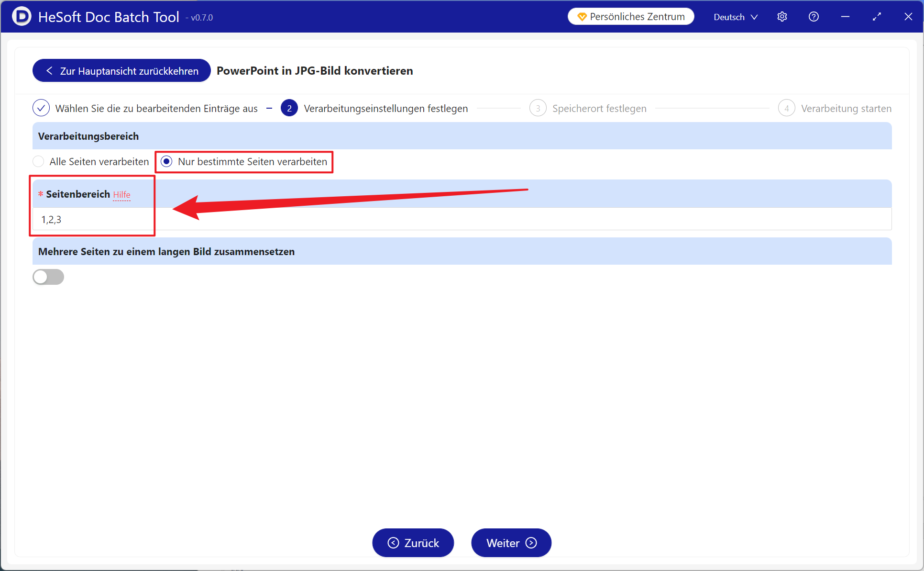Click the help question mark icon

click(x=814, y=17)
